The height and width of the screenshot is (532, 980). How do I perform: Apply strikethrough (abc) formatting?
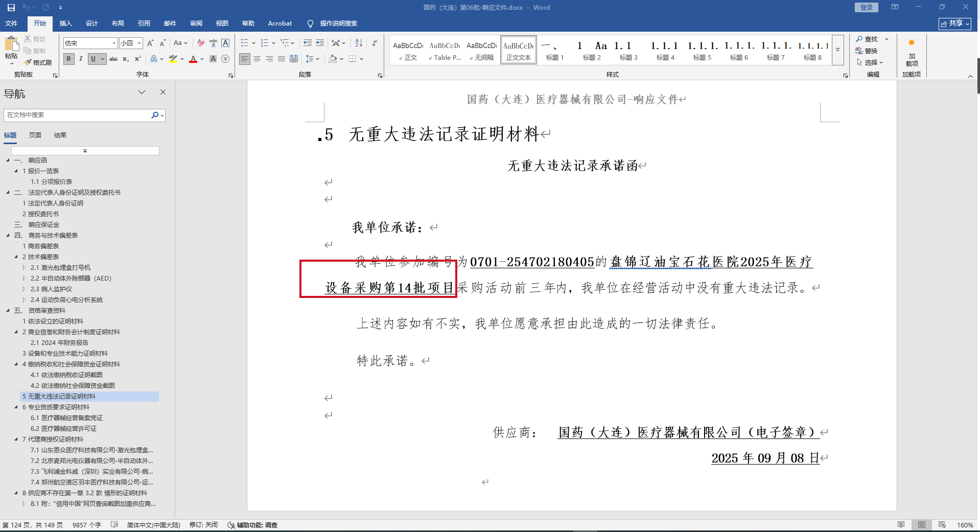113,59
